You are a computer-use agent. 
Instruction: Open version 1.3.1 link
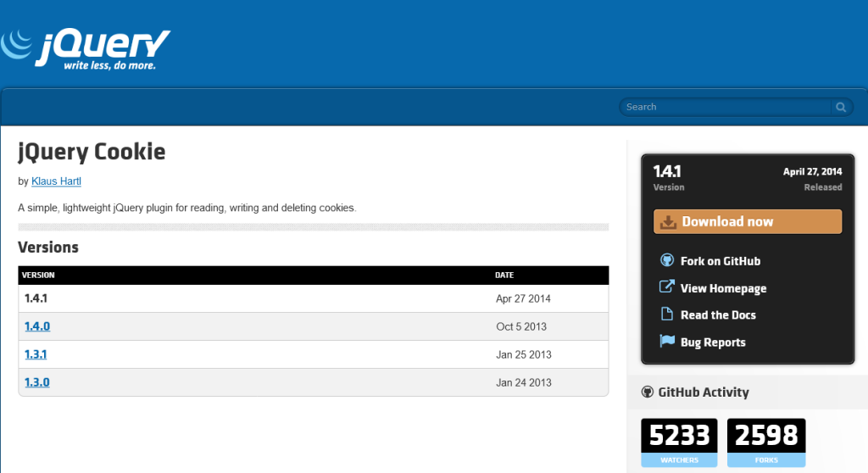[36, 354]
